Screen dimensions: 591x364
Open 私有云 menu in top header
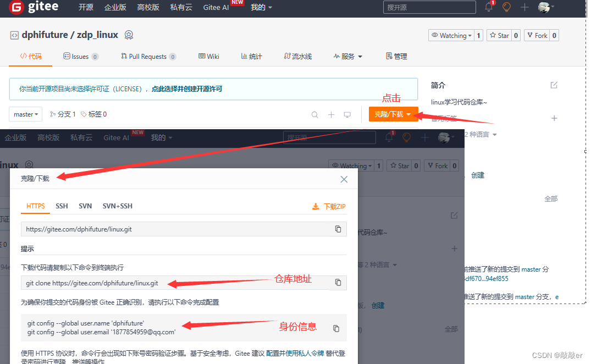[x=181, y=7]
